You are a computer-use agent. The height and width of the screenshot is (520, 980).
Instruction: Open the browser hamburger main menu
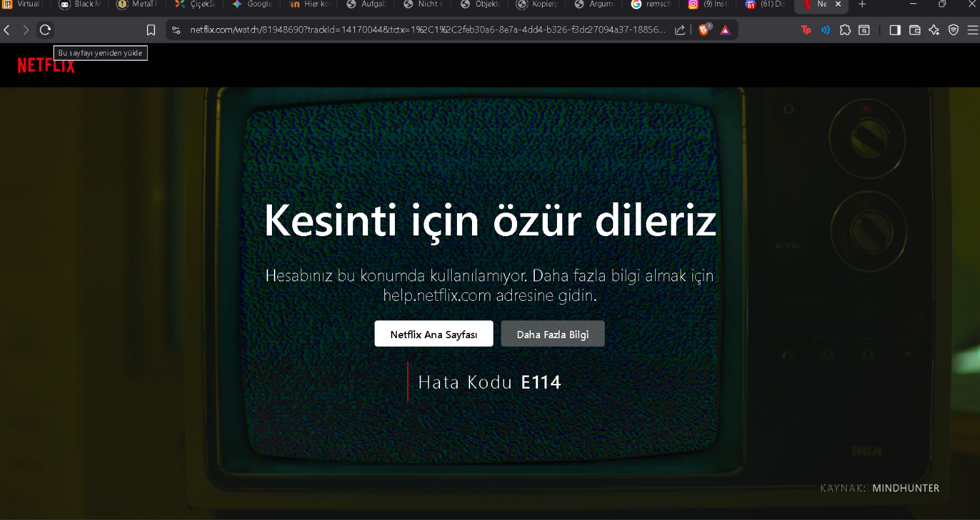click(x=972, y=30)
